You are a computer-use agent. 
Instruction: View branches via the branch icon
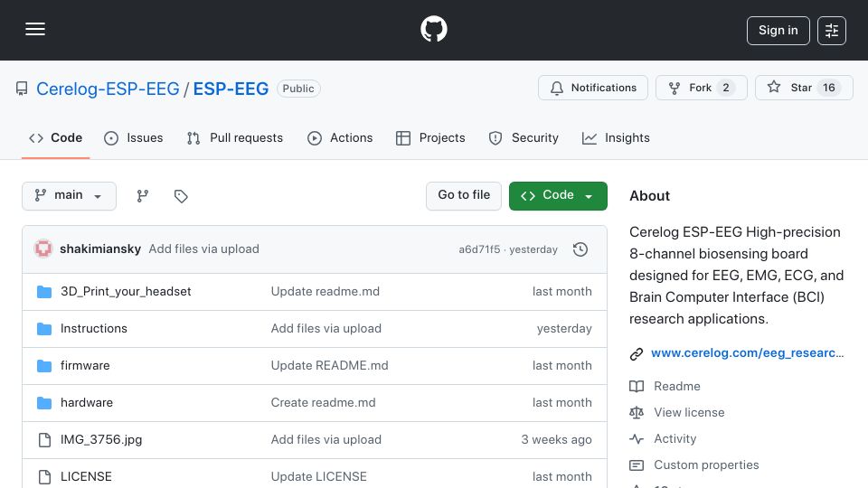pyautogui.click(x=143, y=196)
